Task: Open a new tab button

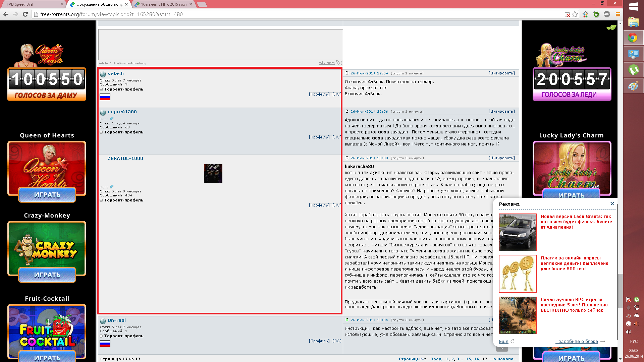Action: tap(202, 4)
